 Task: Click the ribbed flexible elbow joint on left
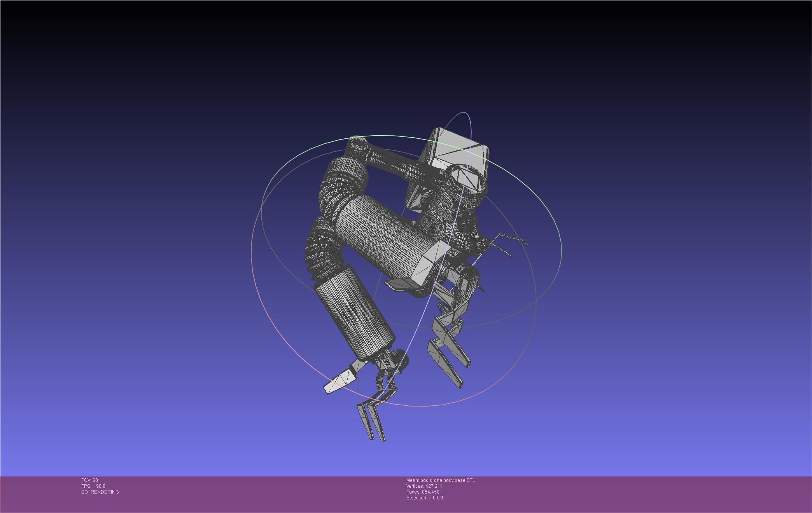tap(323, 253)
